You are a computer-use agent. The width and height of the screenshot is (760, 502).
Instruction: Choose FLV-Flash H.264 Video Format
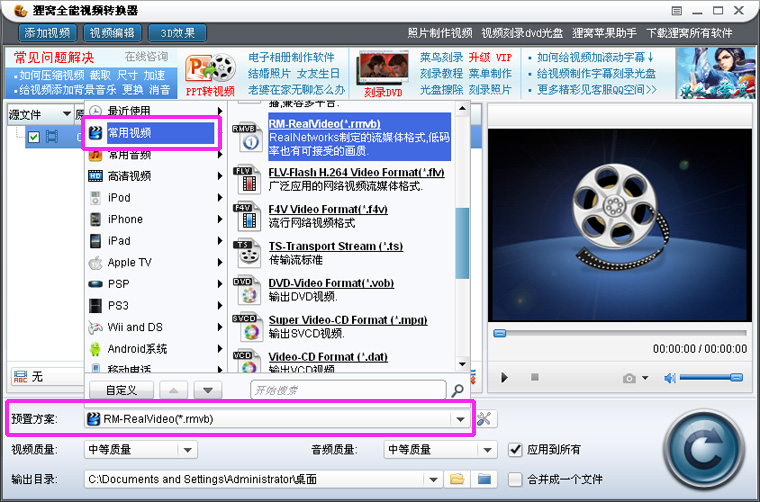[357, 173]
